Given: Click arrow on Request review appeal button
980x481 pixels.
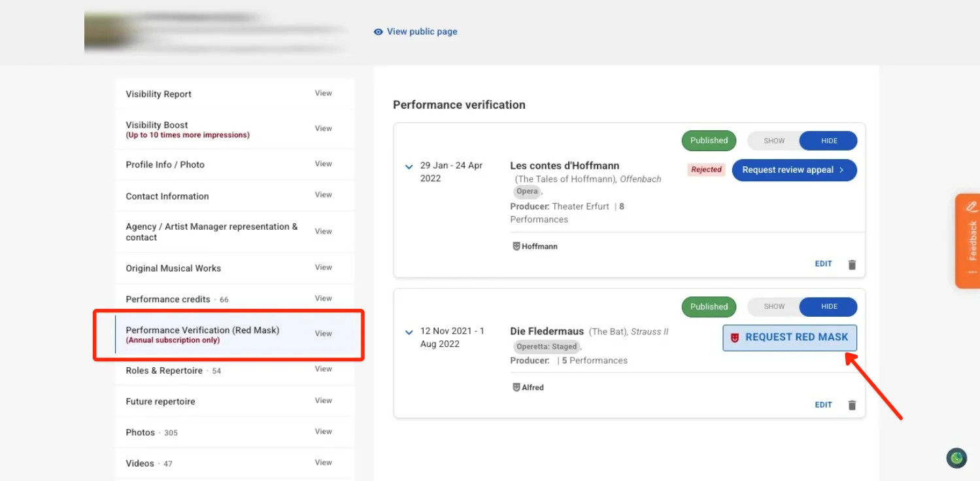Looking at the screenshot, I should coord(841,170).
